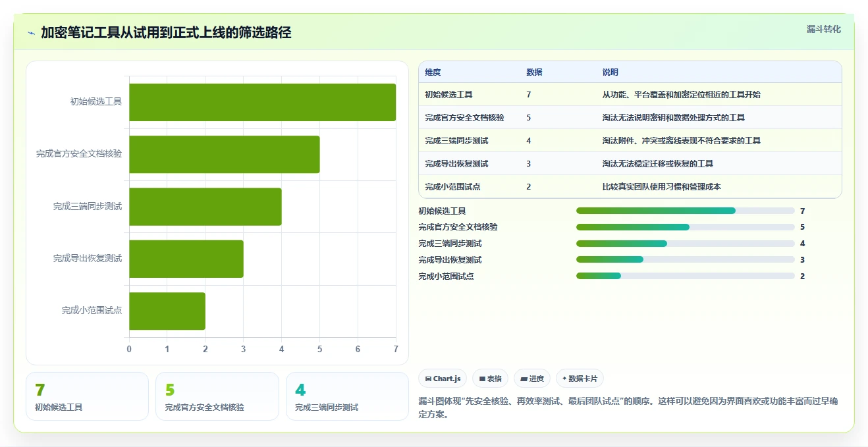The width and height of the screenshot is (868, 447).
Task: Click the 完成官方安全文档核验 progress bar
Action: [x=685, y=227]
